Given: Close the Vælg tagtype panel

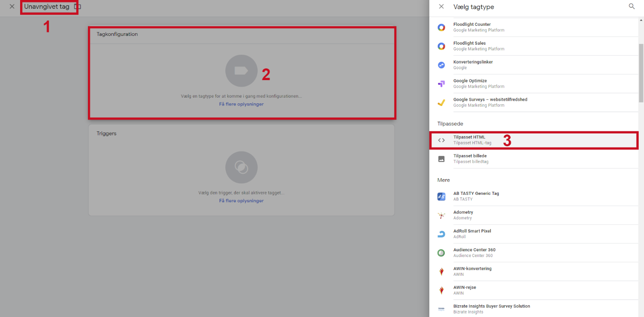Looking at the screenshot, I should pyautogui.click(x=441, y=7).
